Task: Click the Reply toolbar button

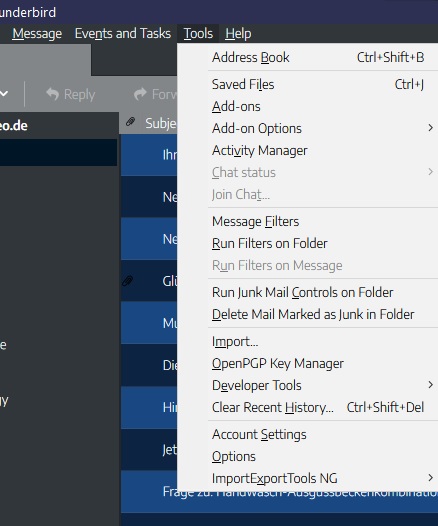Action: 71,94
